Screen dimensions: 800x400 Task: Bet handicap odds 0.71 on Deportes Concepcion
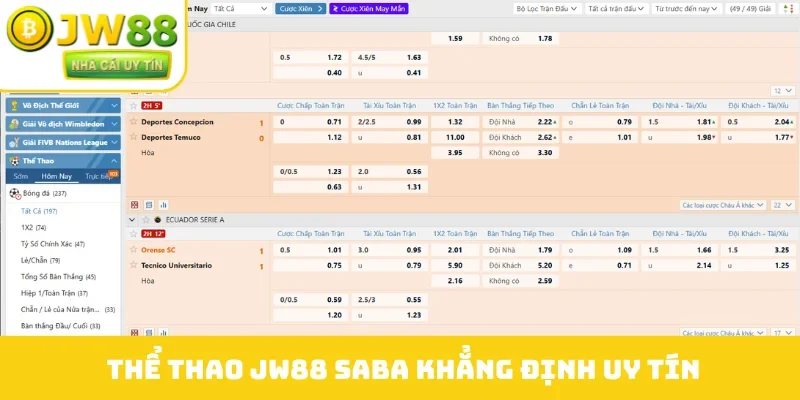tap(311, 122)
